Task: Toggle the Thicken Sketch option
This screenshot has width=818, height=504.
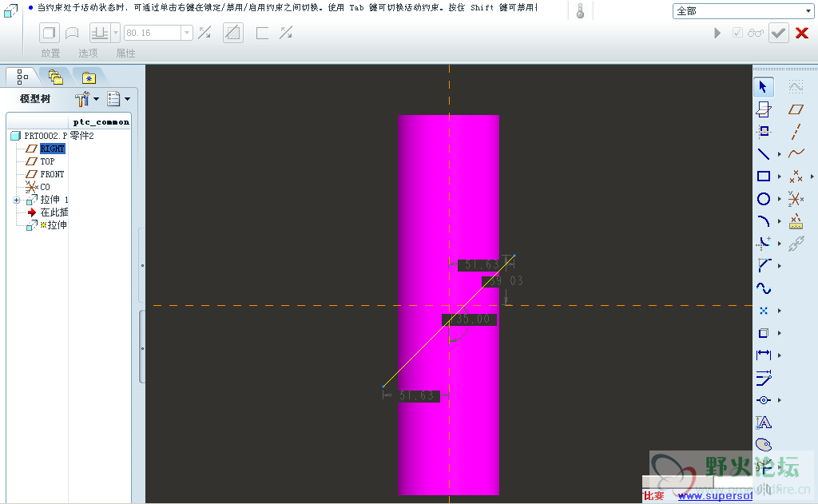Action: [x=262, y=33]
